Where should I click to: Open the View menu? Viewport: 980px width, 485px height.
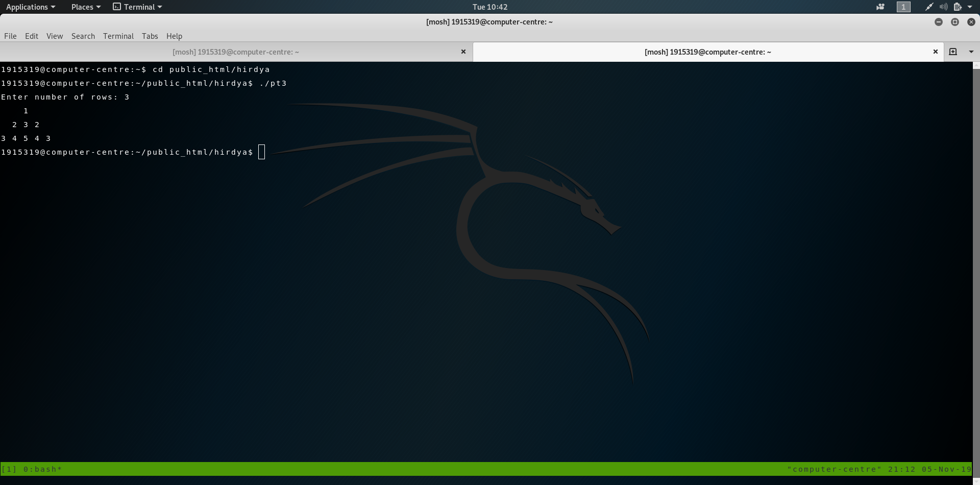(x=55, y=36)
